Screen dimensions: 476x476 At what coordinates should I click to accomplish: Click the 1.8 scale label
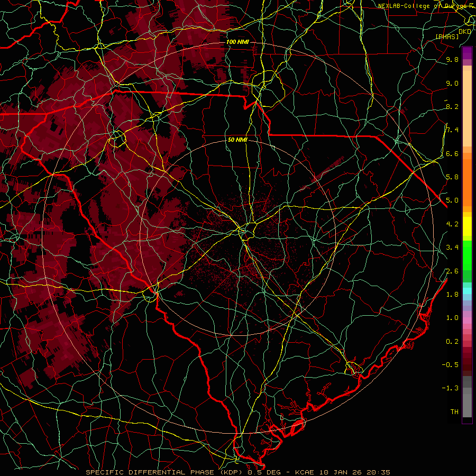(452, 295)
